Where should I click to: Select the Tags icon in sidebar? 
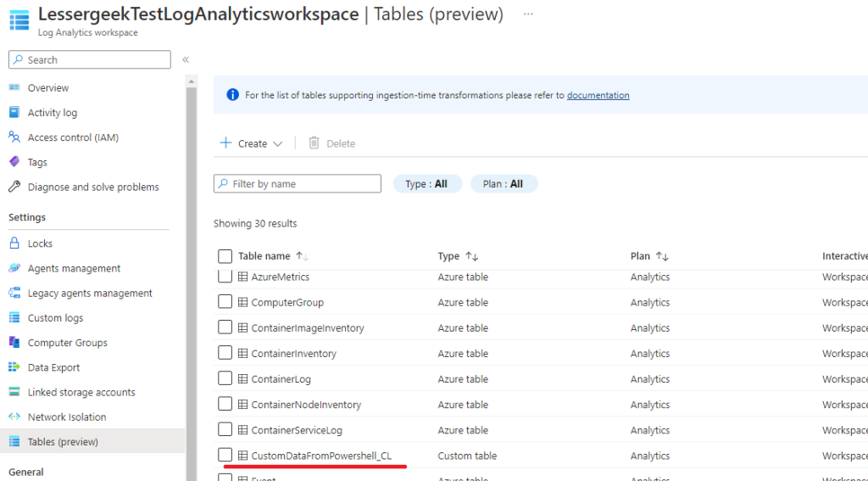tap(14, 162)
